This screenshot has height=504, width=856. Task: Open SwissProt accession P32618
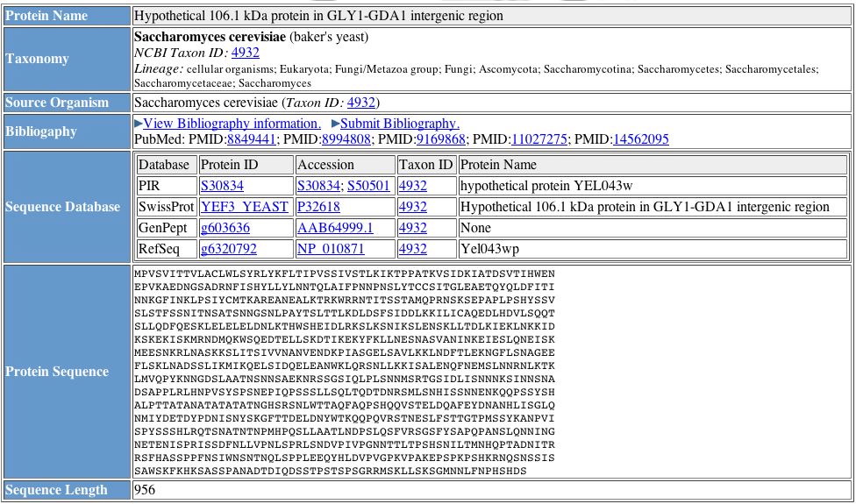(319, 207)
